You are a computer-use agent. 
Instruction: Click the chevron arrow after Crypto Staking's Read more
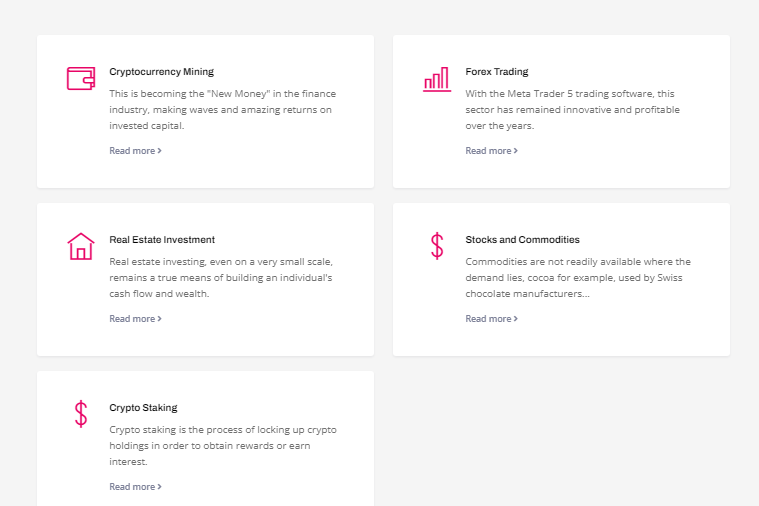click(159, 487)
